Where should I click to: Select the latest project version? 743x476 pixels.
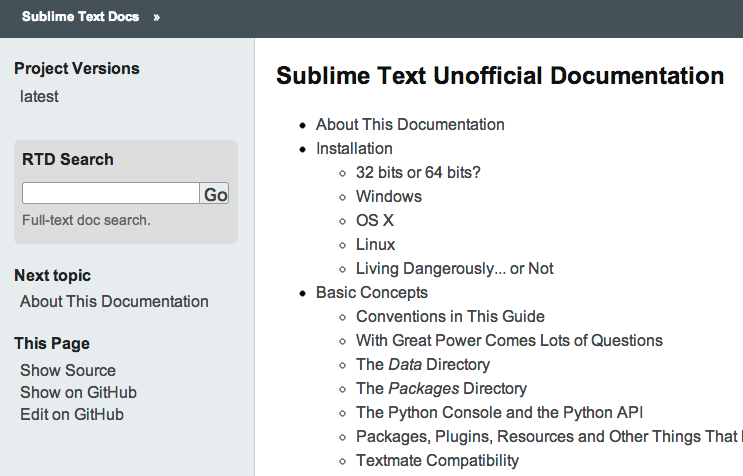[39, 97]
